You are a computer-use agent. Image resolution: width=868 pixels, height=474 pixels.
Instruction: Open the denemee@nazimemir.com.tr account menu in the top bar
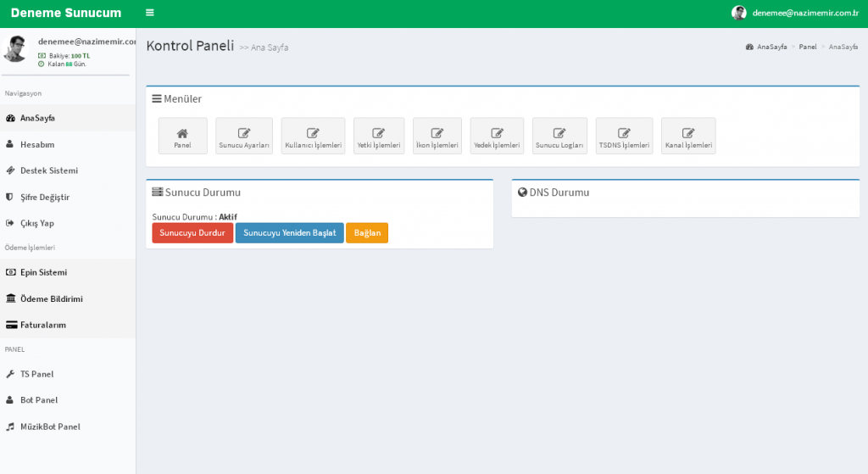[x=795, y=13]
